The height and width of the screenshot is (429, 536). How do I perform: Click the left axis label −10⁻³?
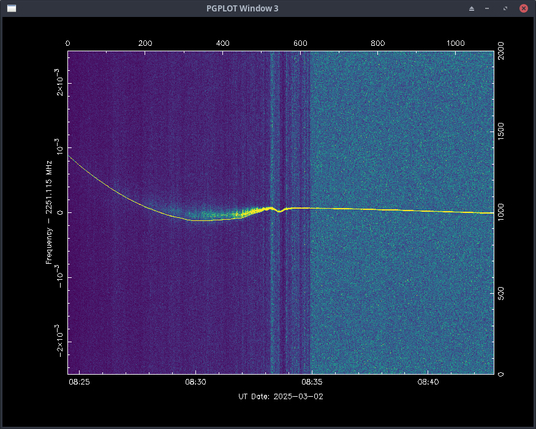[x=59, y=277]
